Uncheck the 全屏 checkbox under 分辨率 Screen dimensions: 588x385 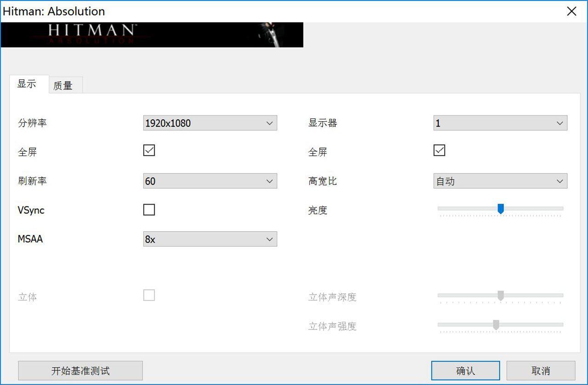(149, 151)
